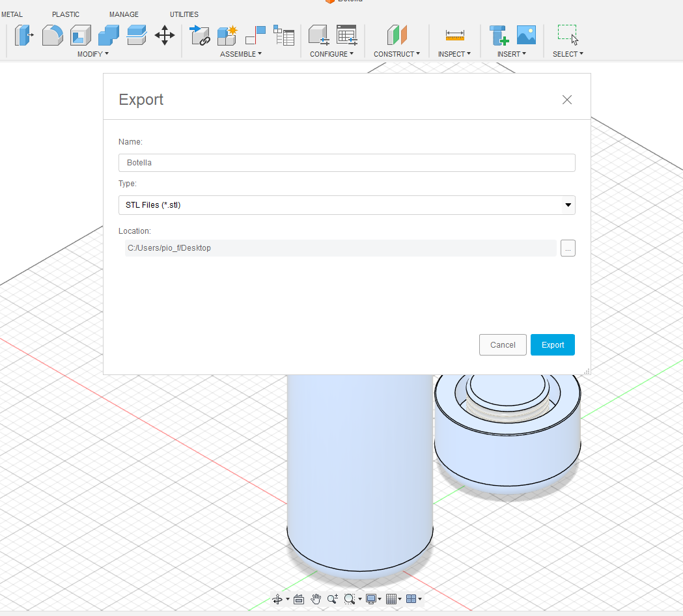Switch to the PLASTIC tab
Screen dimensions: 683x616
tap(66, 14)
